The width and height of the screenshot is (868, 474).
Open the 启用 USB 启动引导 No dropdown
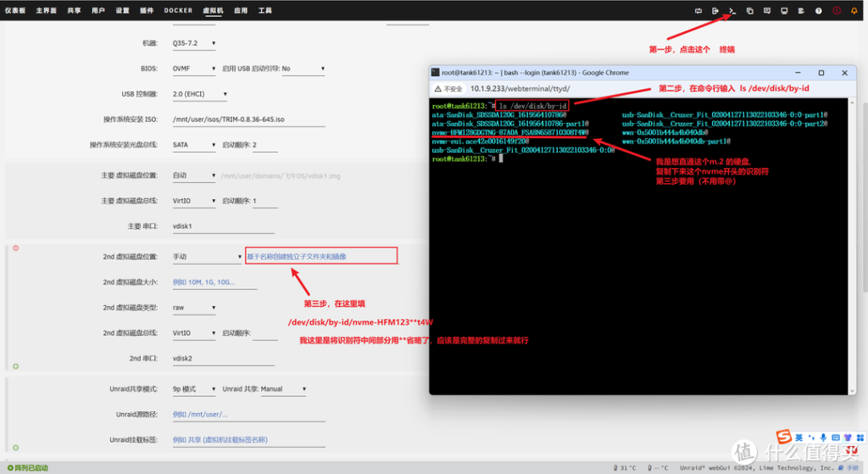[x=303, y=69]
